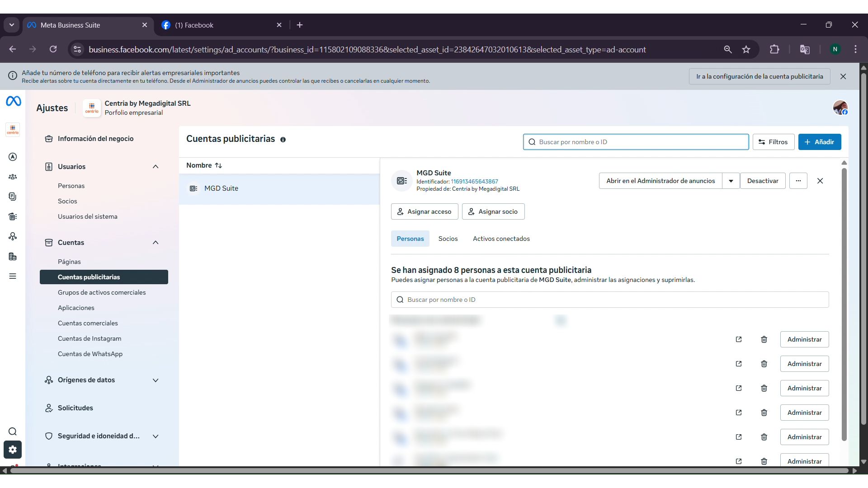Click Abrir en el Administrador de anuncios
868x488 pixels.
[660, 181]
